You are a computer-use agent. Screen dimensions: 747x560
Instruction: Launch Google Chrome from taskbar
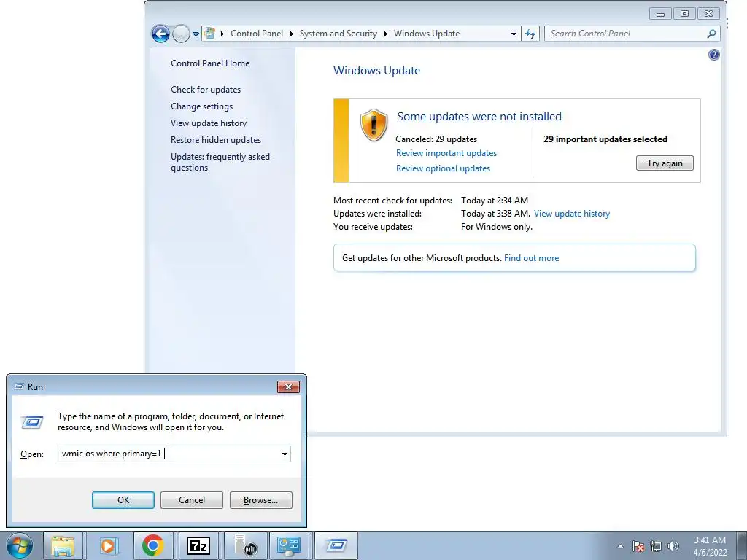(x=153, y=545)
